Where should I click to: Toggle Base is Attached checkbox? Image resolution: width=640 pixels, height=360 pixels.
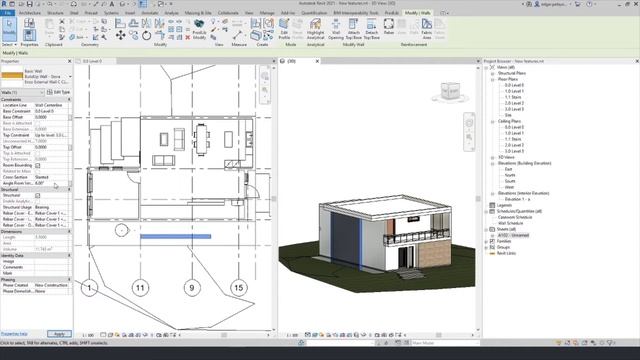[x=38, y=123]
